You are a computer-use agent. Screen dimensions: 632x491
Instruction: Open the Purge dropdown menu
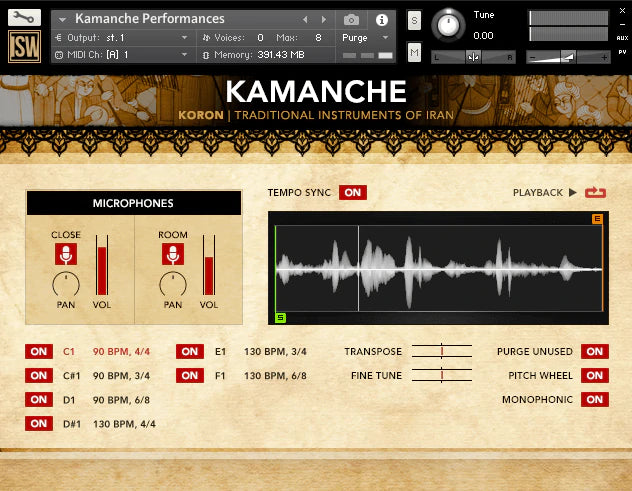point(385,37)
